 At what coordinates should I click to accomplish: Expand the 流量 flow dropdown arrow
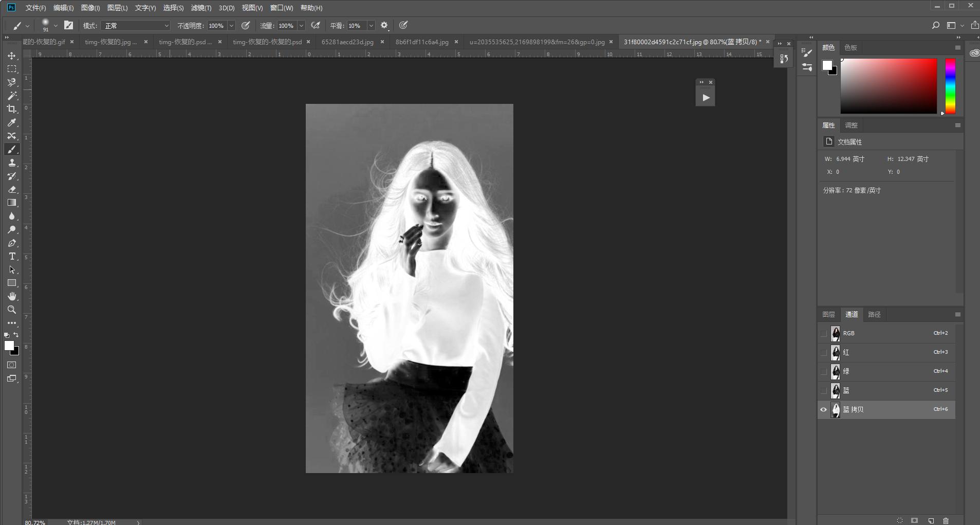[301, 26]
